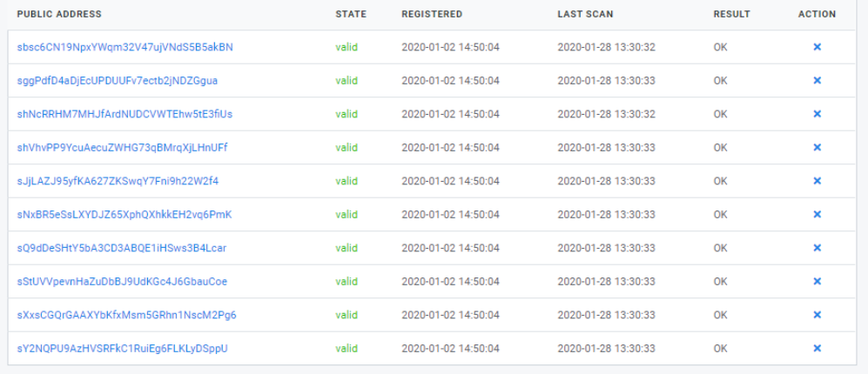Image resolution: width=868 pixels, height=374 pixels.
Task: Delete the sStUVVpevnHaZuDbBJ9UdKGc4J6GbauCoe row via X
Action: pos(817,281)
